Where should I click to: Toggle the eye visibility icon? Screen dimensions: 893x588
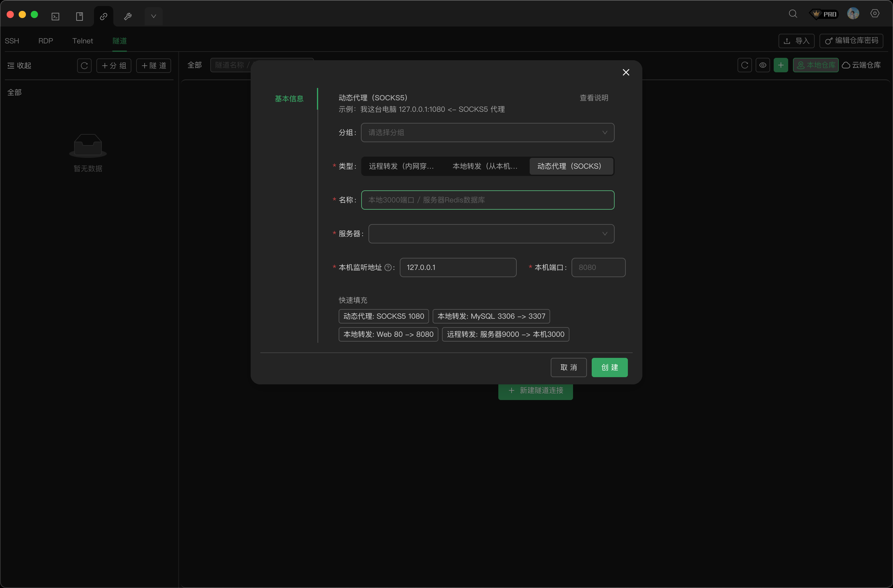[763, 65]
